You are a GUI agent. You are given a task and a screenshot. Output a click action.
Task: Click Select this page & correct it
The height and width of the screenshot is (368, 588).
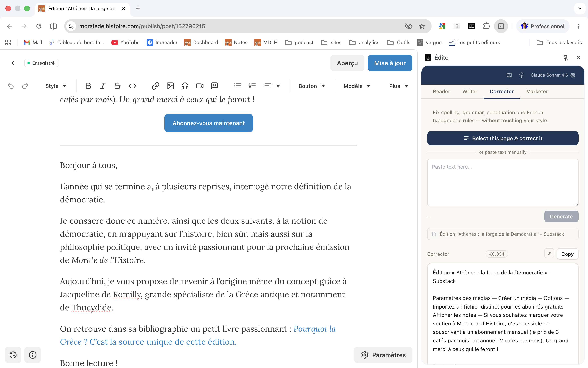(x=502, y=138)
